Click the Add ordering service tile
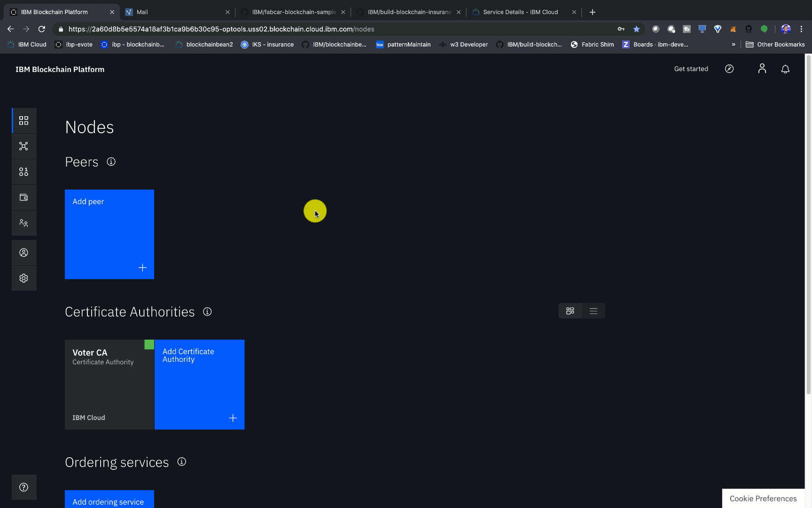The width and height of the screenshot is (812, 508). 109,499
